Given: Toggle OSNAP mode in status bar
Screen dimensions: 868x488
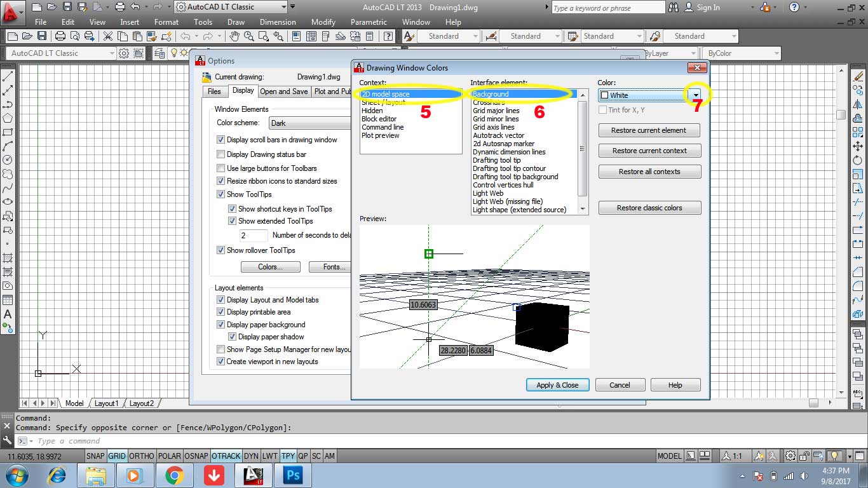Looking at the screenshot, I should pos(196,456).
